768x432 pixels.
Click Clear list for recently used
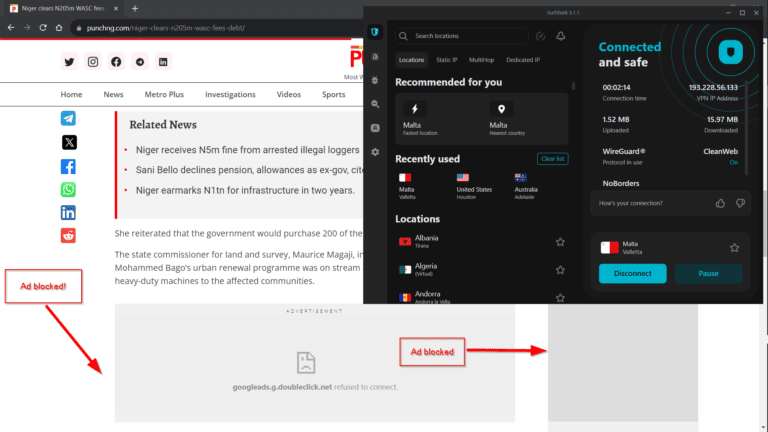[x=552, y=159]
